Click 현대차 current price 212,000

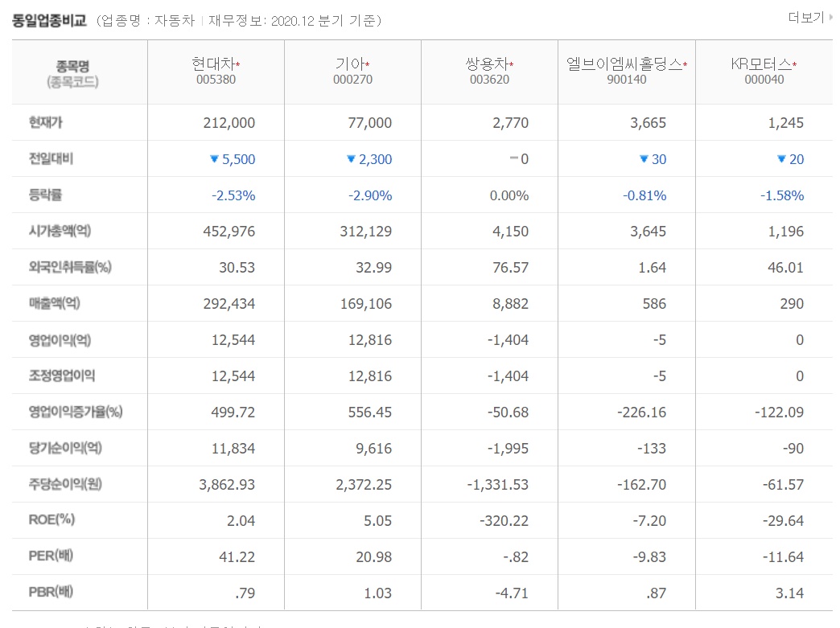click(x=229, y=123)
